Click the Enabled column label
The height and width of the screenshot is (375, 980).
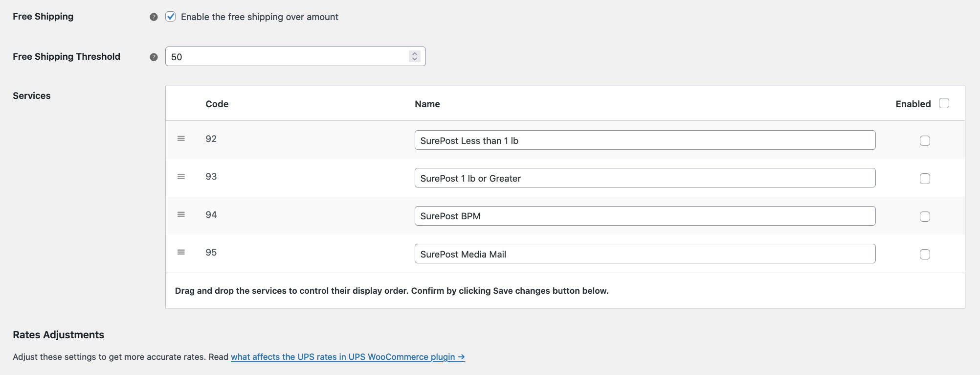point(913,104)
